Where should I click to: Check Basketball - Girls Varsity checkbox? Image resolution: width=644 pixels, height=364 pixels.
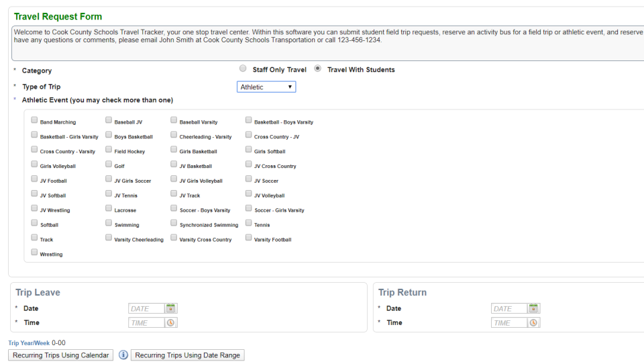pyautogui.click(x=34, y=135)
